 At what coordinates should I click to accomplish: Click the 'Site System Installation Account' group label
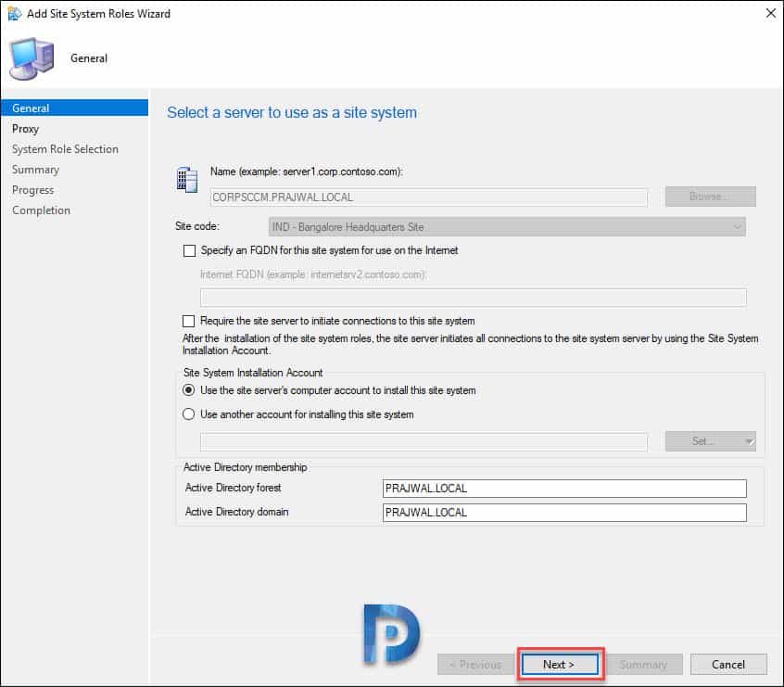[253, 373]
